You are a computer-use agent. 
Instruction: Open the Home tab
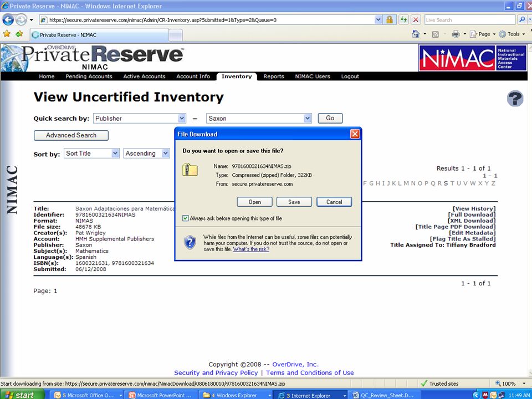pyautogui.click(x=47, y=76)
